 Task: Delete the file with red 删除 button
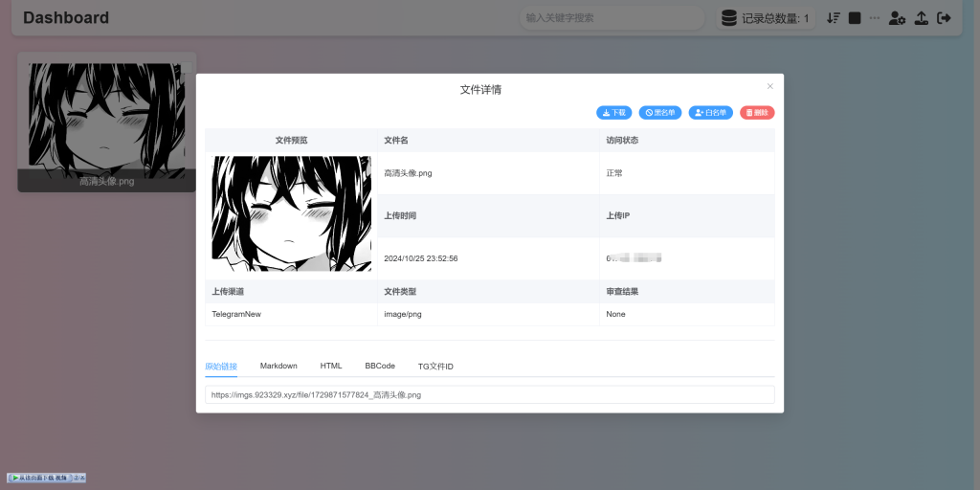(757, 113)
